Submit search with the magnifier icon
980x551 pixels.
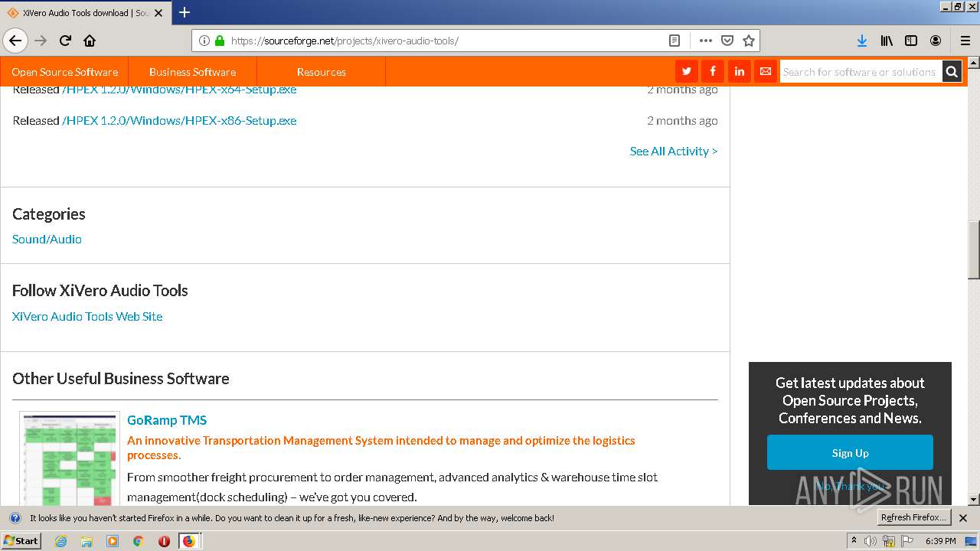tap(952, 72)
